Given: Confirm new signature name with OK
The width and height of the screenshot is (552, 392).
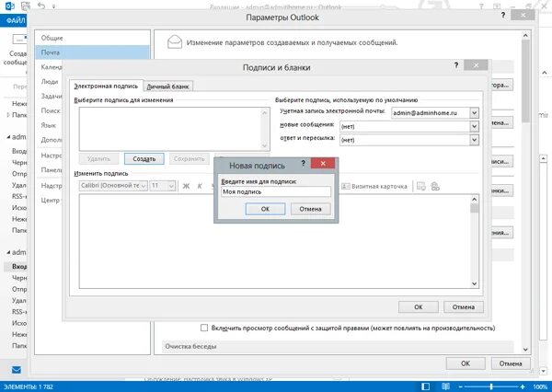Looking at the screenshot, I should pyautogui.click(x=265, y=209).
